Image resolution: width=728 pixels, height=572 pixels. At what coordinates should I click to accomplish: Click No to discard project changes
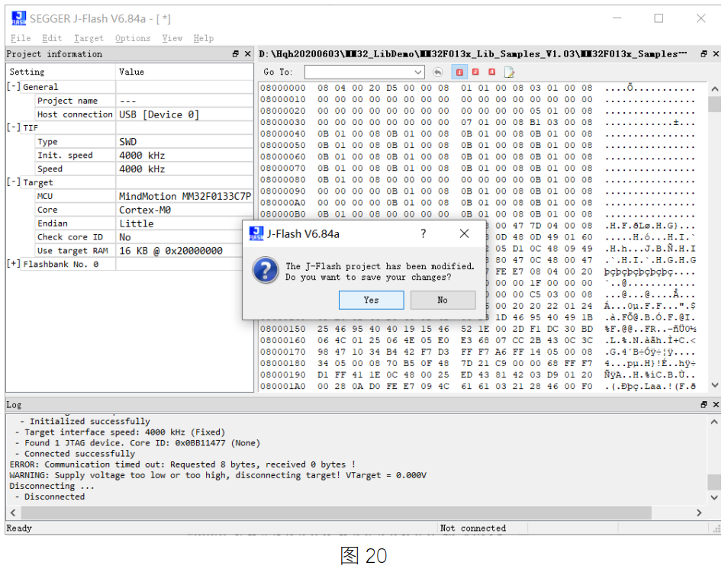pyautogui.click(x=443, y=300)
